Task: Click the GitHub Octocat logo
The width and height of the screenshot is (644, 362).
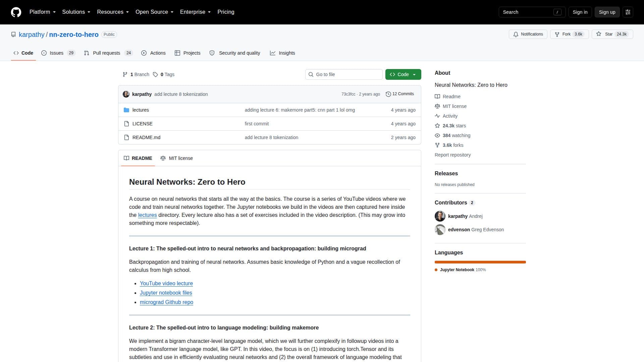Action: (16, 12)
